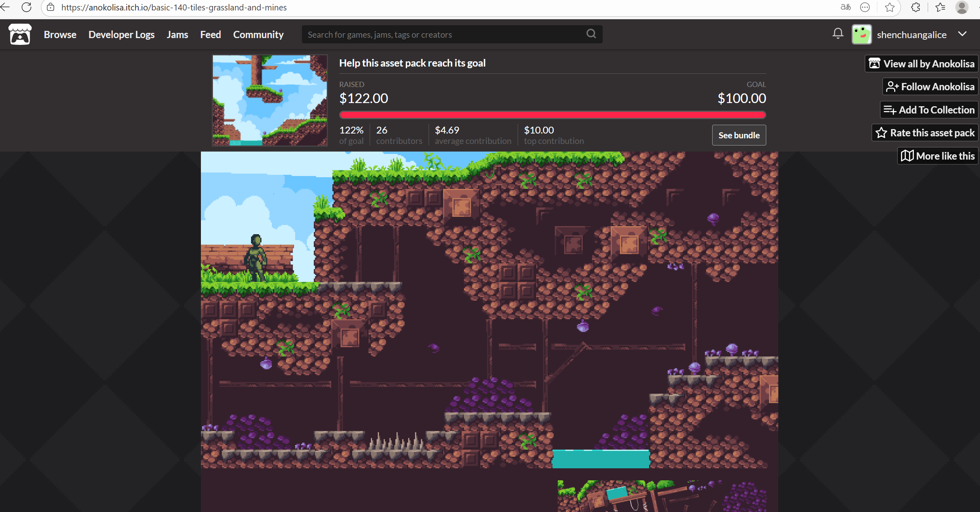Click the red funding progress bar

553,115
